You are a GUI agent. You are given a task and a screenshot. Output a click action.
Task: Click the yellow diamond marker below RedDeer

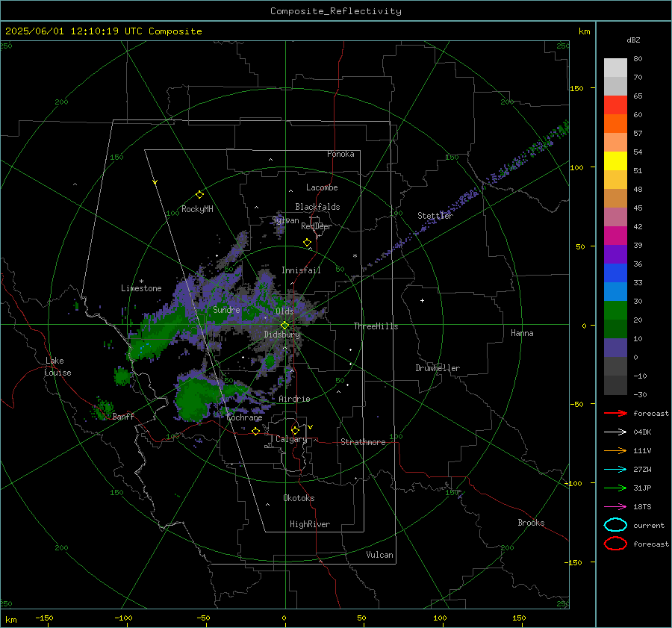[307, 243]
